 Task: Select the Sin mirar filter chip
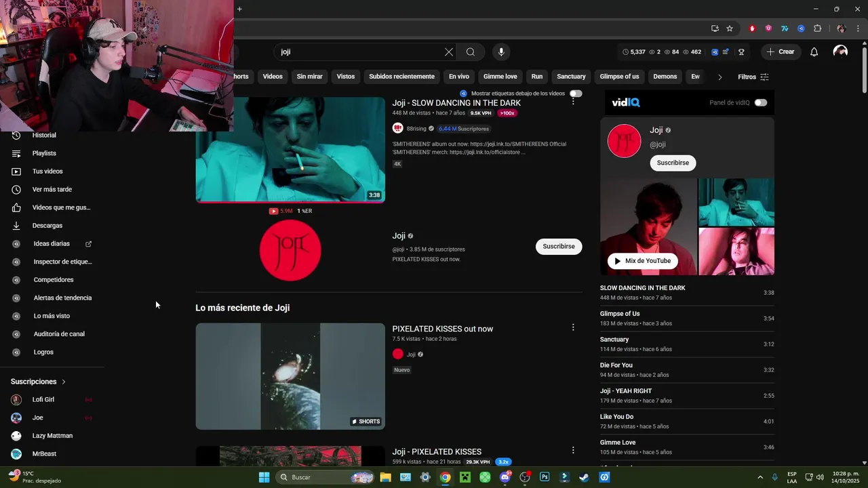(x=310, y=77)
